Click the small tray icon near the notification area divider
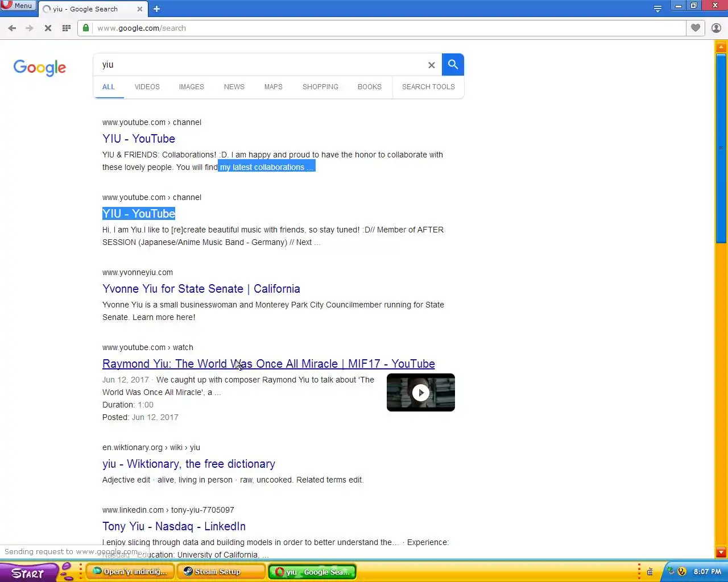This screenshot has height=582, width=728. pyautogui.click(x=650, y=572)
